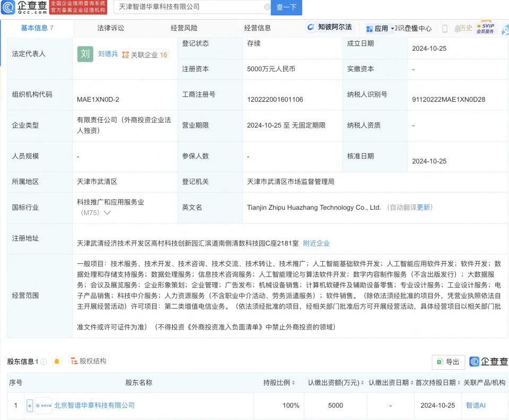509x420 pixels.
Task: Open legal representative 刘德兵 link
Action: pyautogui.click(x=108, y=54)
